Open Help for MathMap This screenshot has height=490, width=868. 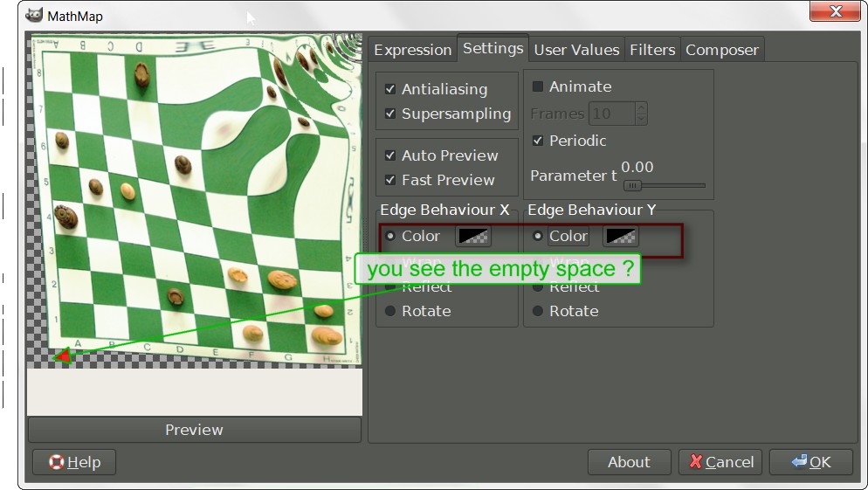pyautogui.click(x=74, y=462)
